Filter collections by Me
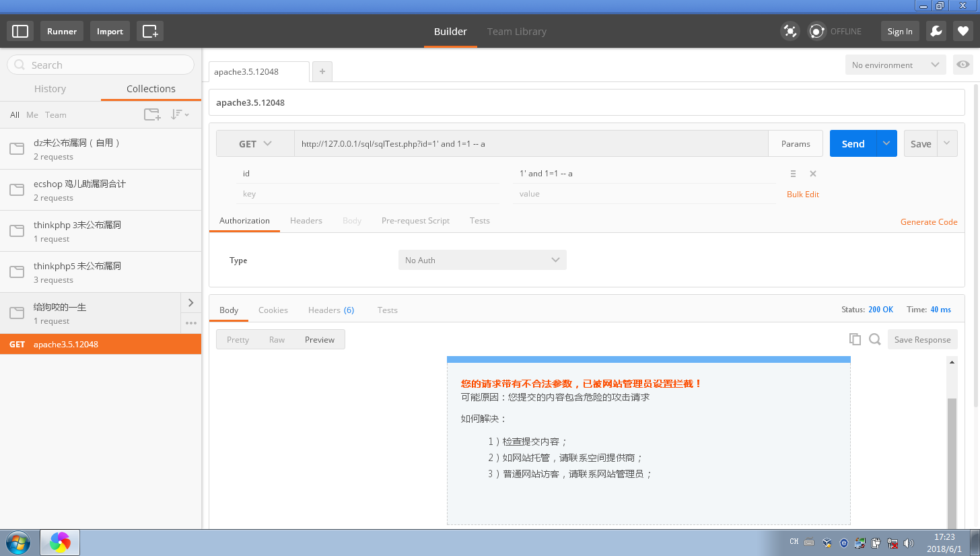The image size is (980, 556). pyautogui.click(x=32, y=115)
